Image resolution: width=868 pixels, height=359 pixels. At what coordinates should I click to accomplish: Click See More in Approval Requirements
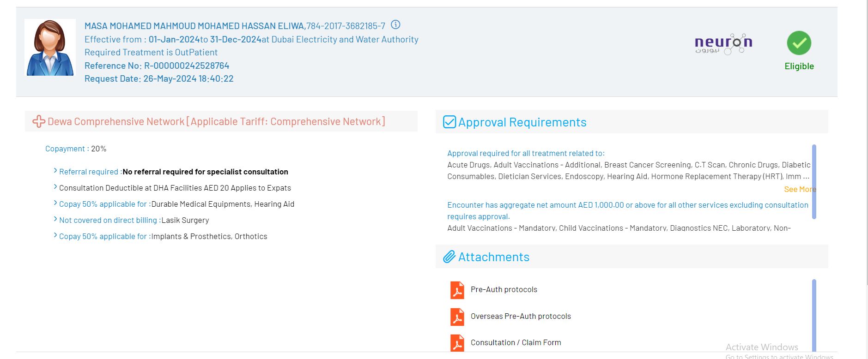[799, 189]
